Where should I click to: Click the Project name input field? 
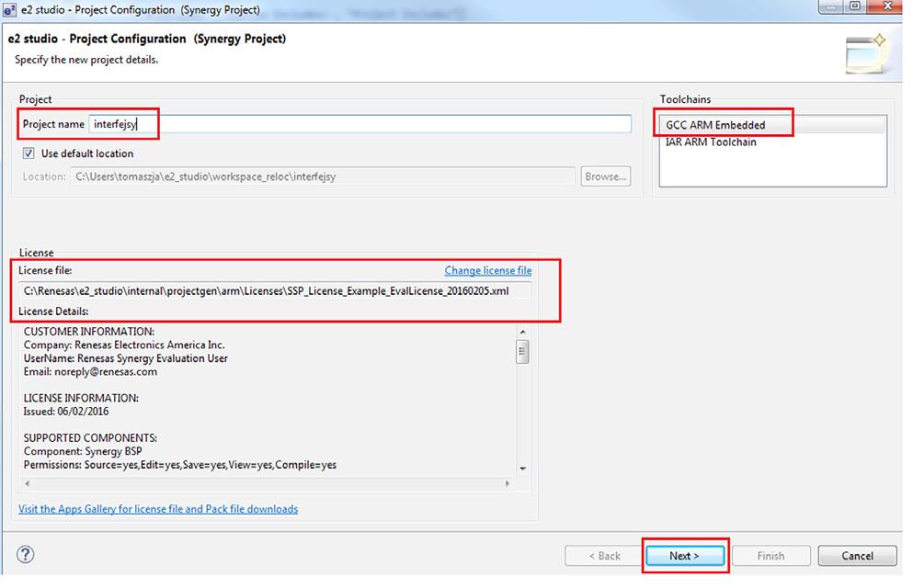[359, 124]
